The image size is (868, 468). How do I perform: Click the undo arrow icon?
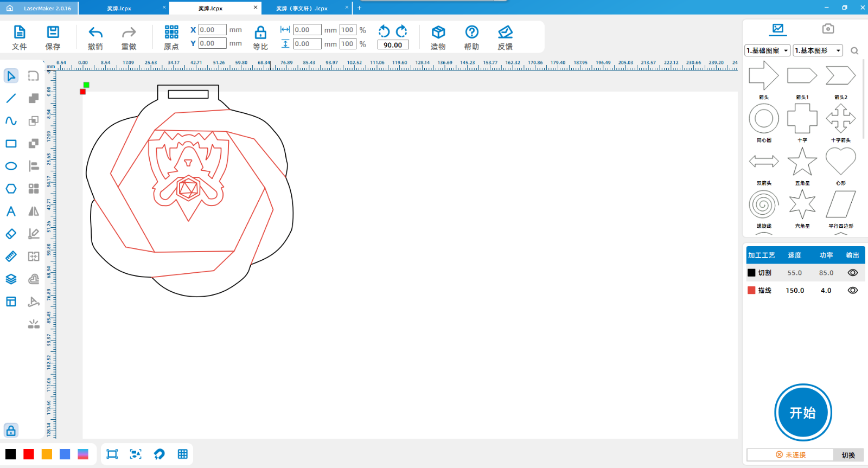[x=95, y=33]
